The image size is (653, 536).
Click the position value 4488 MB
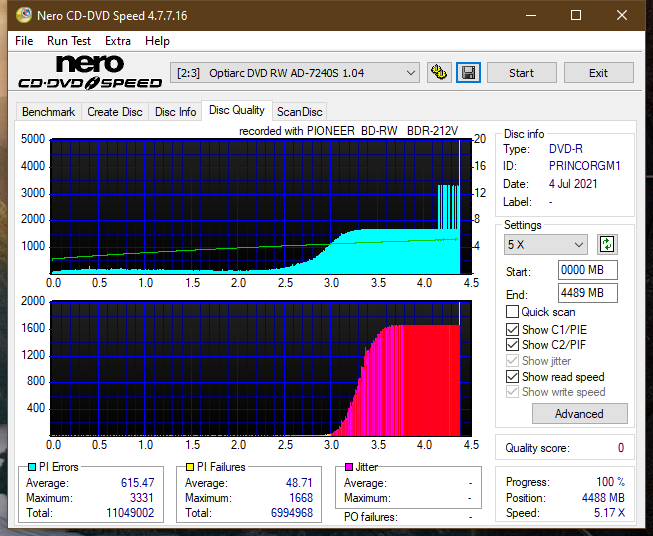603,498
